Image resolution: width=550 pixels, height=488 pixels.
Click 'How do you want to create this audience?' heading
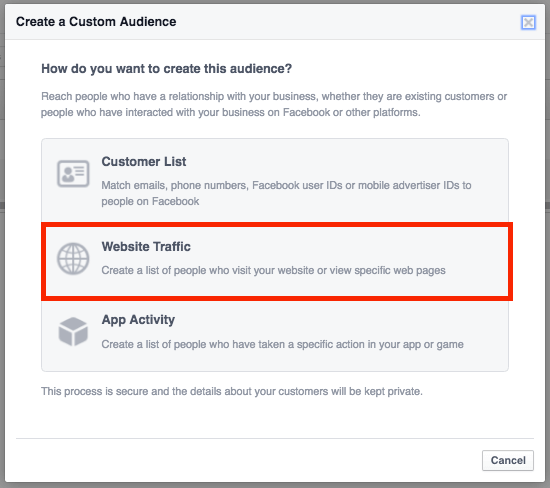tap(166, 69)
